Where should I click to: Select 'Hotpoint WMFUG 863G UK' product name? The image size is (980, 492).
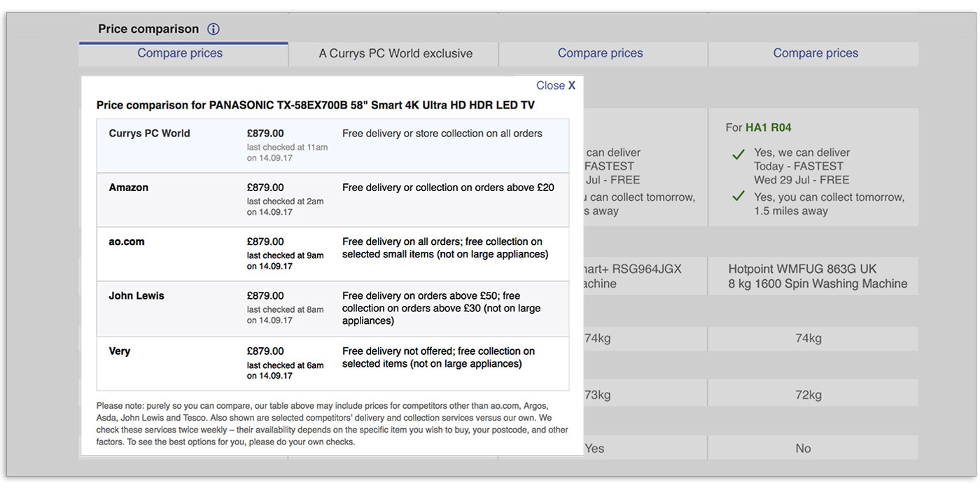click(802, 269)
